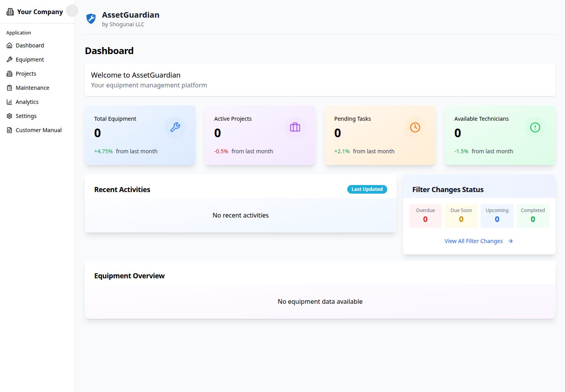Click the Equipment wrench icon in sidebar

coord(9,60)
